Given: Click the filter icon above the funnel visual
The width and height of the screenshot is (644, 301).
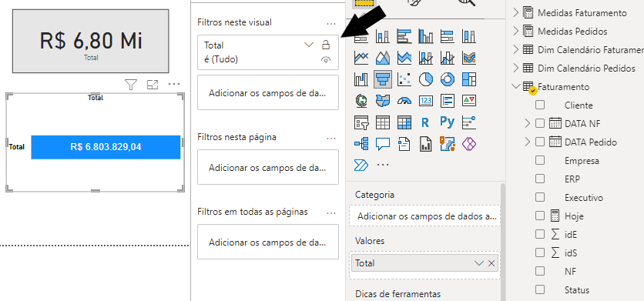Looking at the screenshot, I should tap(131, 85).
